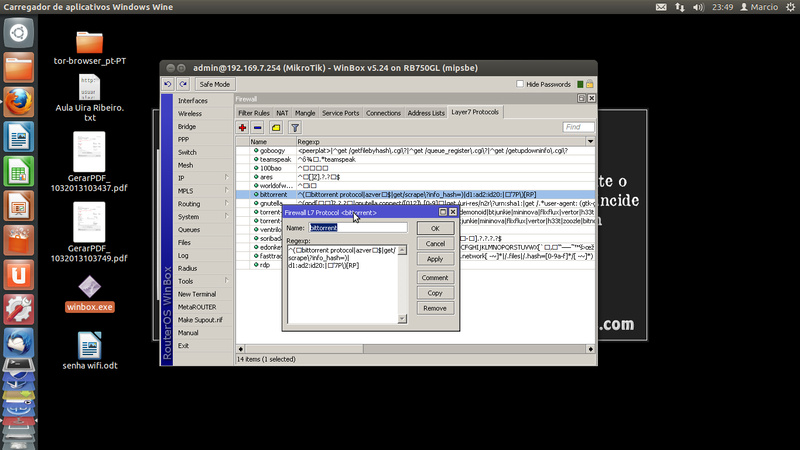This screenshot has height=450, width=800.
Task: Toggle the Safe Mode button
Action: pos(214,85)
